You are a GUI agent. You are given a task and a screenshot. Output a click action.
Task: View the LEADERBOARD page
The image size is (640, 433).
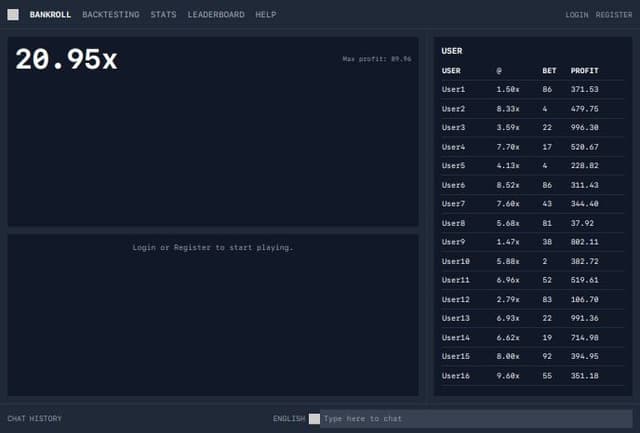click(216, 15)
